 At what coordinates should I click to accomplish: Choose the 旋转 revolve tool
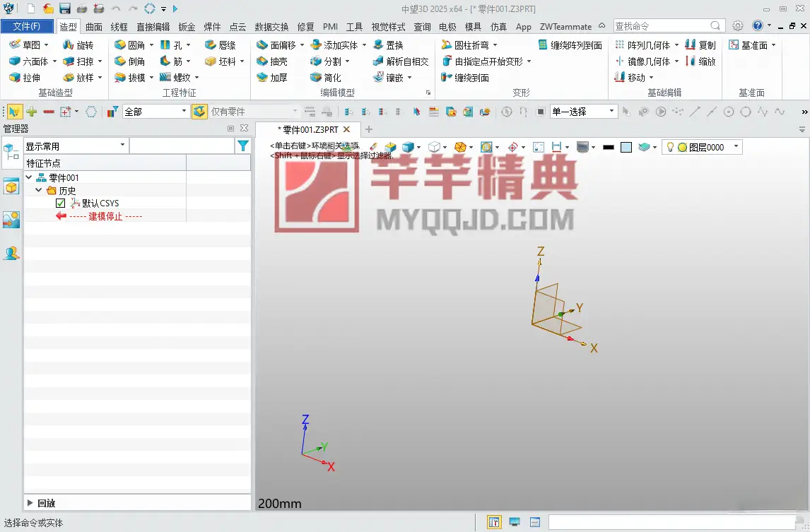78,45
